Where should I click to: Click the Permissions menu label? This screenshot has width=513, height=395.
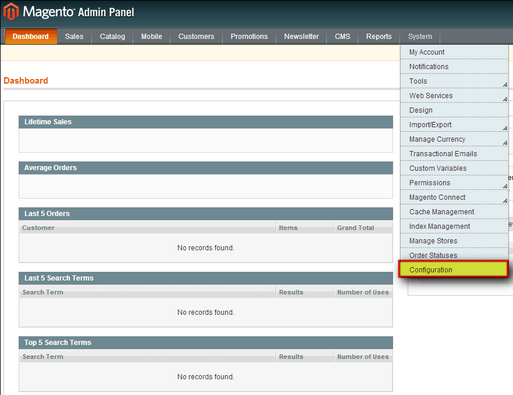pos(430,183)
